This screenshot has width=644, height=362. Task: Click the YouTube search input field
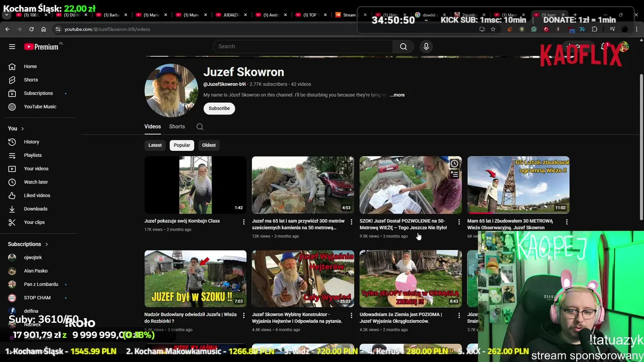tap(303, 46)
